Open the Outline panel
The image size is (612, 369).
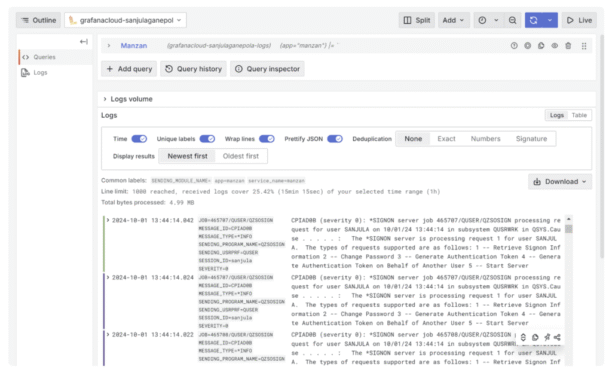pos(38,20)
